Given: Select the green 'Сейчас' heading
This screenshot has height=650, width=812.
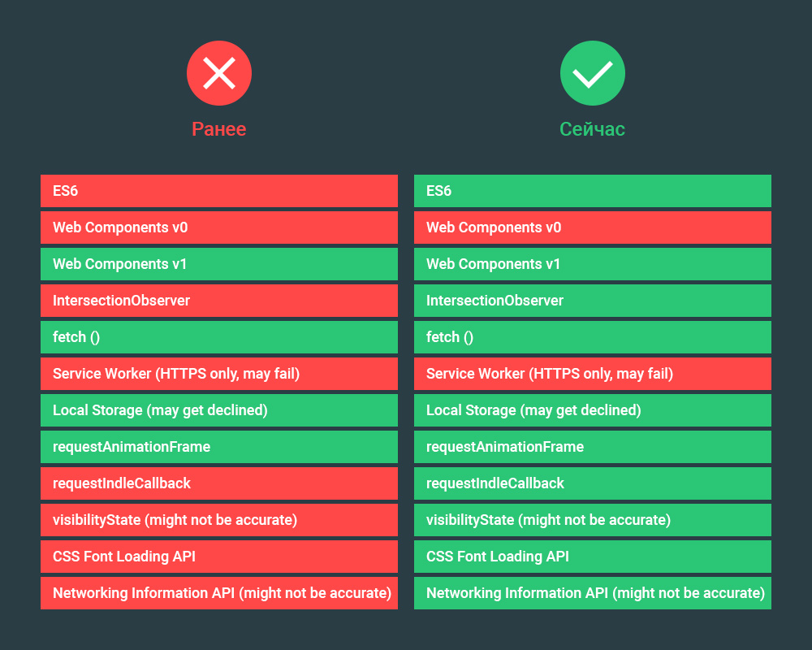Looking at the screenshot, I should (x=593, y=129).
